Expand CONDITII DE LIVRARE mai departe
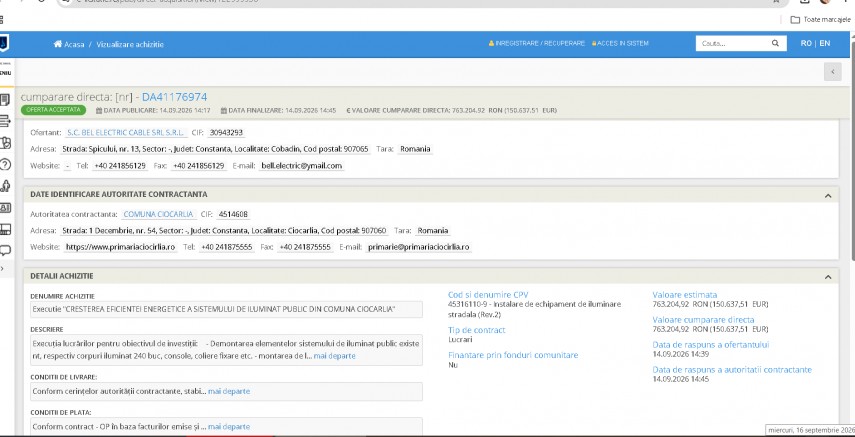Screen dimensions: 855x437 pos(229,391)
